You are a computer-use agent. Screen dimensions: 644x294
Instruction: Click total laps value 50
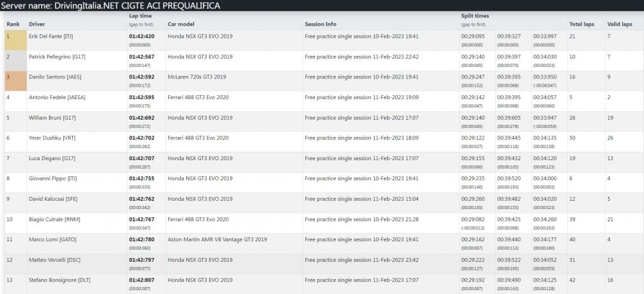point(572,138)
